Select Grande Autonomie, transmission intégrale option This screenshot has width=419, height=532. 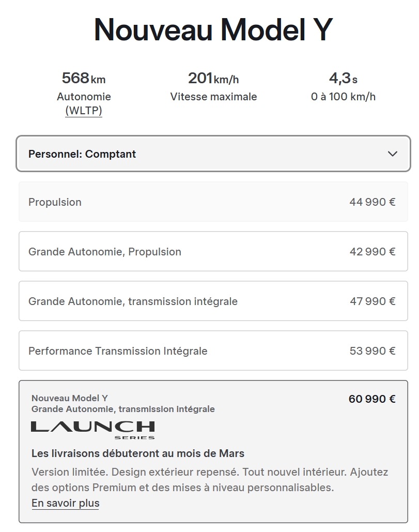tap(213, 301)
